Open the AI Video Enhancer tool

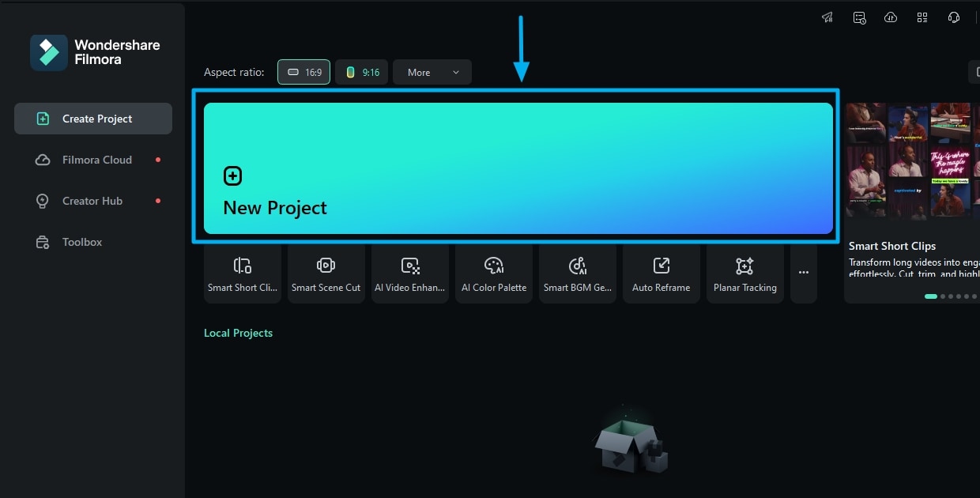pyautogui.click(x=410, y=274)
